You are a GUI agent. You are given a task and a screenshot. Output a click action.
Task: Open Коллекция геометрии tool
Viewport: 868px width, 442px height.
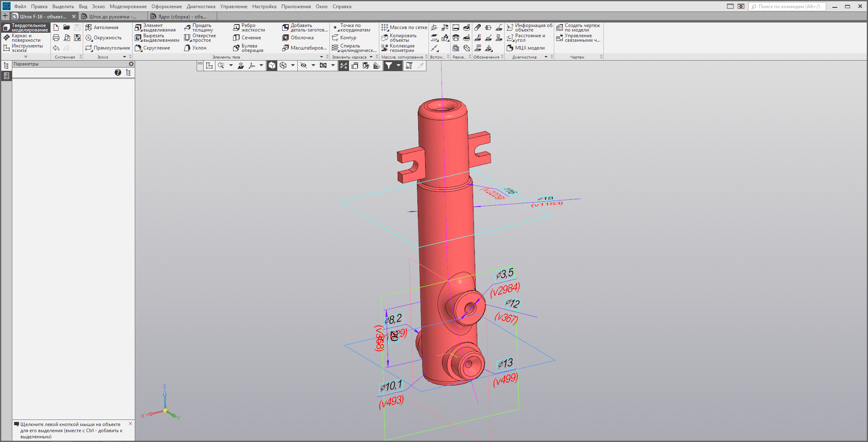398,48
